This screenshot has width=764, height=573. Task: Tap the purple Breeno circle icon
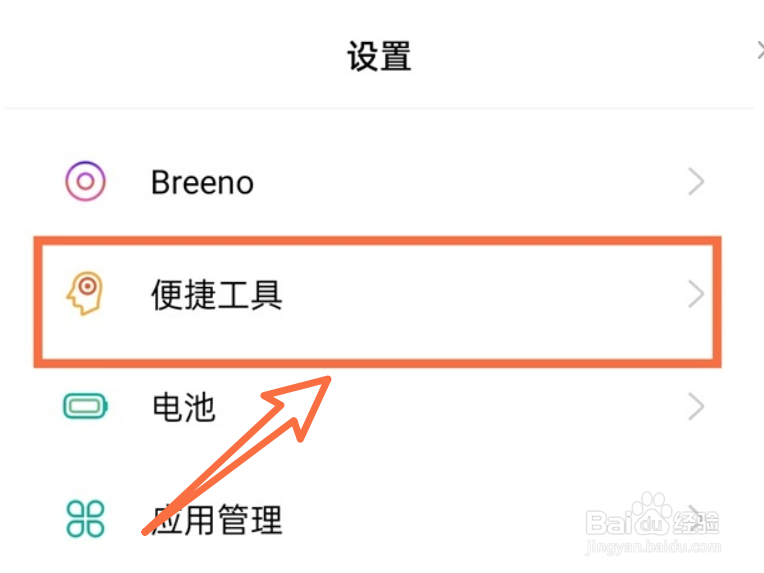(x=85, y=182)
